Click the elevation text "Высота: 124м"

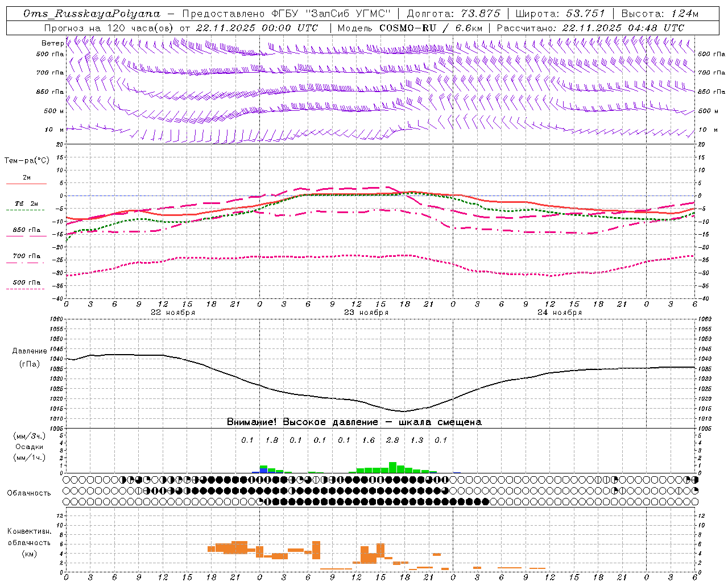point(660,14)
